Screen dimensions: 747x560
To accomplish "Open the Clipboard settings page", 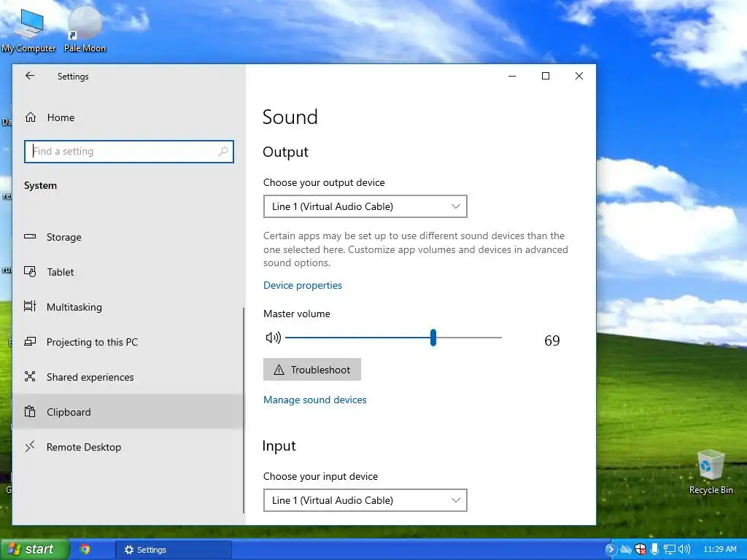I will 128,412.
